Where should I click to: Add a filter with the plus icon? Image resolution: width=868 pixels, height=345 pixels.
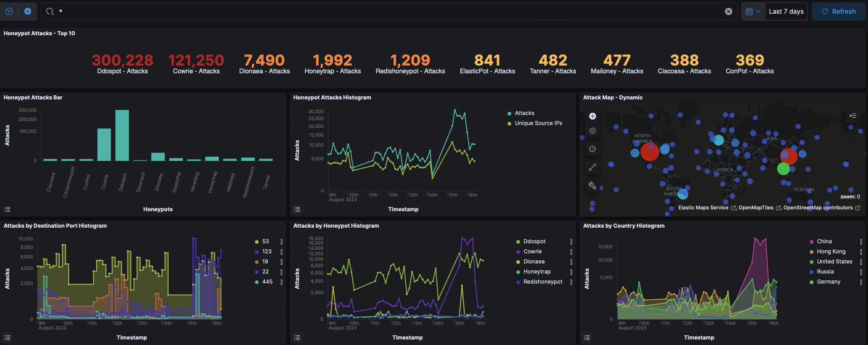(x=28, y=11)
